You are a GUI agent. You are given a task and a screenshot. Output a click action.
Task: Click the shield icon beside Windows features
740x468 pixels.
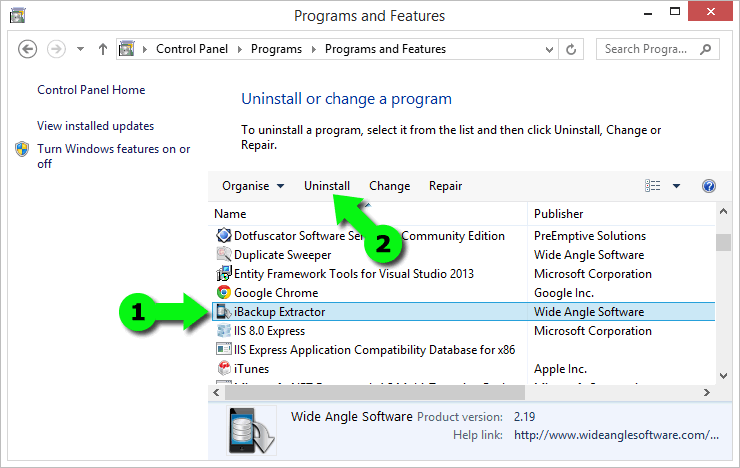click(22, 149)
